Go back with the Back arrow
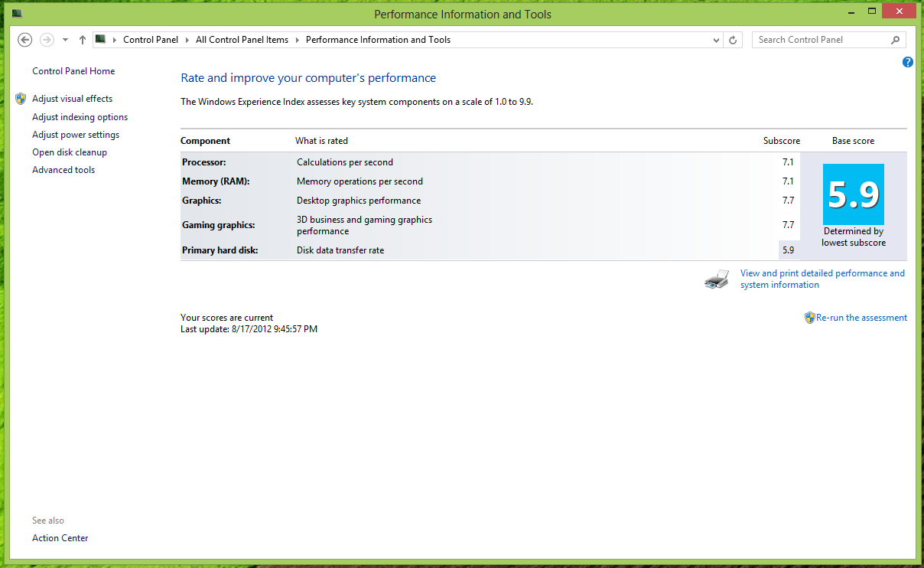Image resolution: width=924 pixels, height=568 pixels. (24, 40)
